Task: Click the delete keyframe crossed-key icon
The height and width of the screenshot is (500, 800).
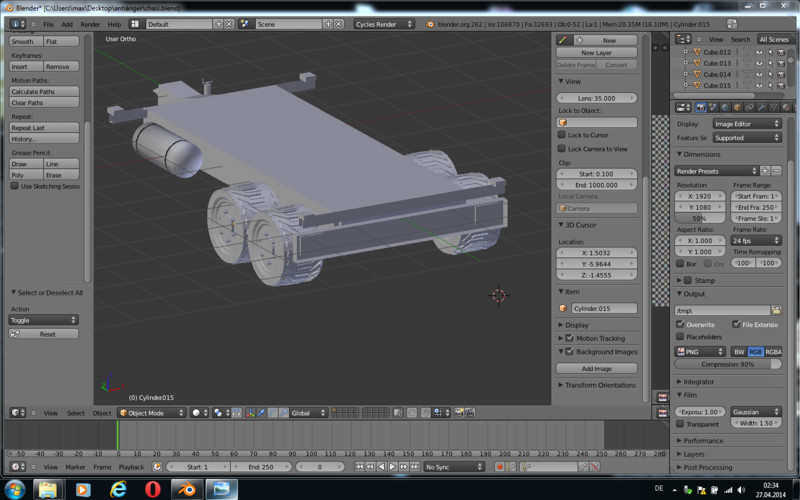Action: tap(594, 467)
